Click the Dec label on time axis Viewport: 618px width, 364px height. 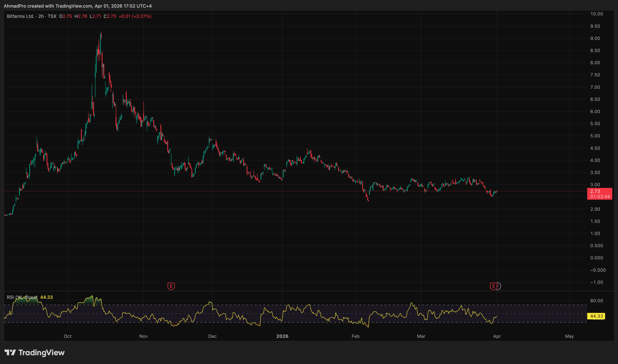click(212, 336)
